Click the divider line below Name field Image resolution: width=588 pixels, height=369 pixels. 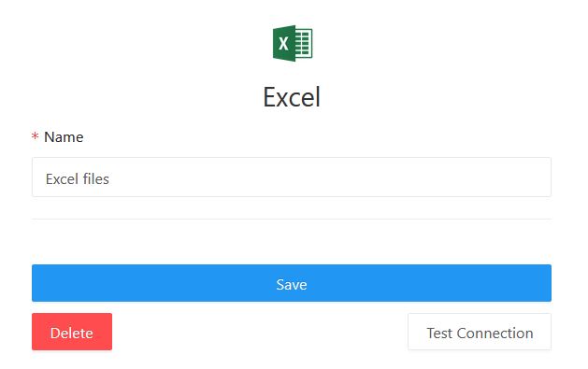coord(292,219)
